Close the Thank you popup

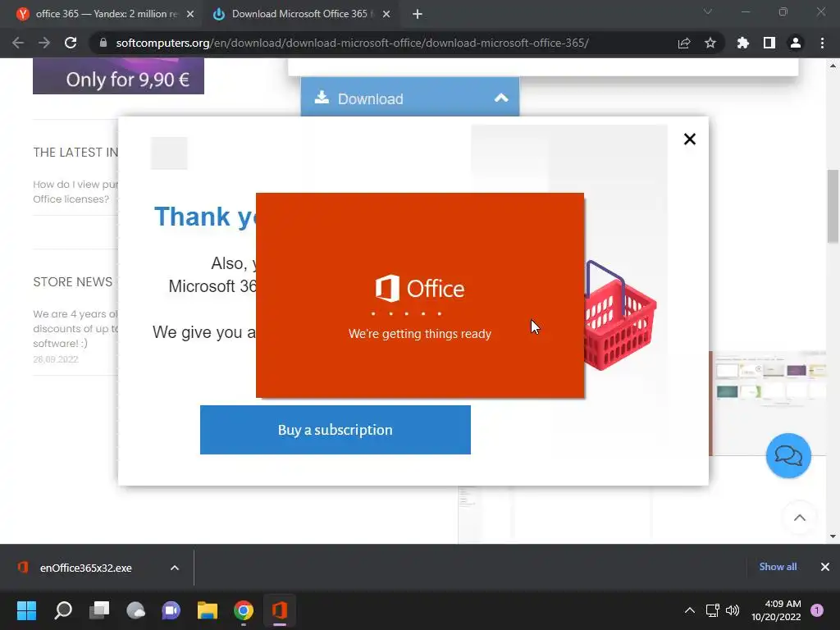coord(689,139)
